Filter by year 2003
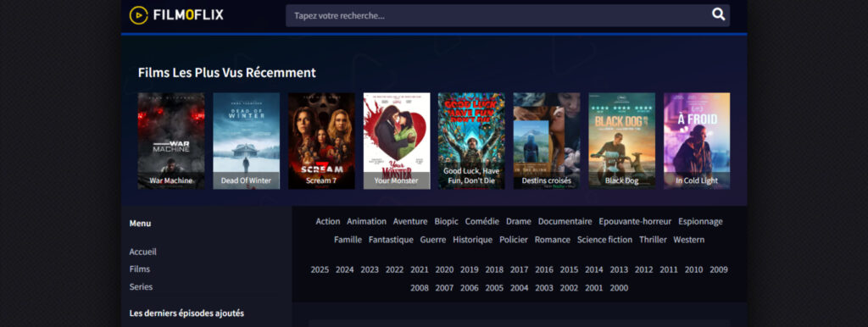The height and width of the screenshot is (327, 868). (544, 288)
